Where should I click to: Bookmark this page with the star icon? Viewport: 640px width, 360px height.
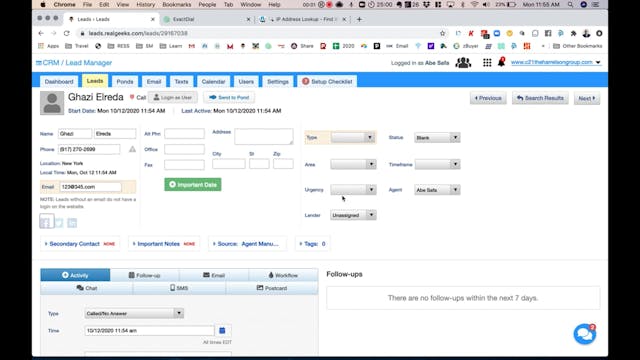click(442, 33)
